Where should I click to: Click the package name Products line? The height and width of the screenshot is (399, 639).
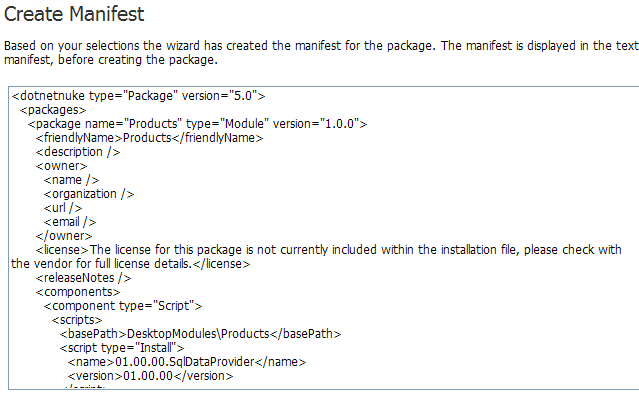(197, 124)
